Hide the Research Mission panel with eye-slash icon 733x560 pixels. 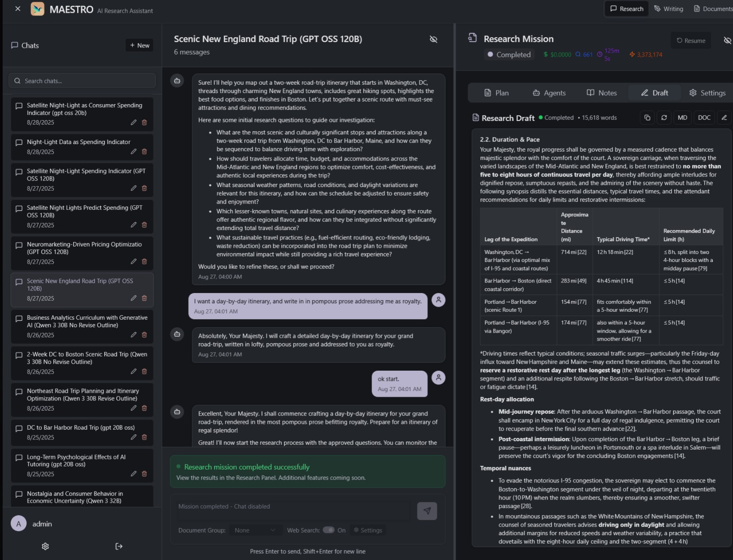coord(728,40)
